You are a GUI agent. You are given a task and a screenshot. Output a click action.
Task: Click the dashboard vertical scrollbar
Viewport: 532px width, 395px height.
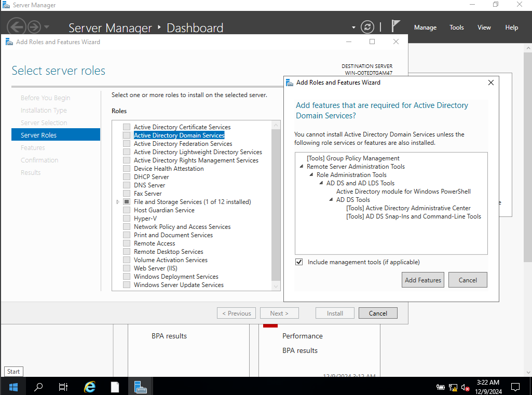point(528,156)
